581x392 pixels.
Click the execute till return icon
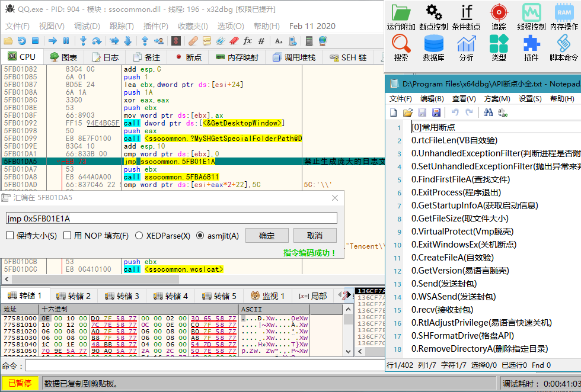(145, 41)
